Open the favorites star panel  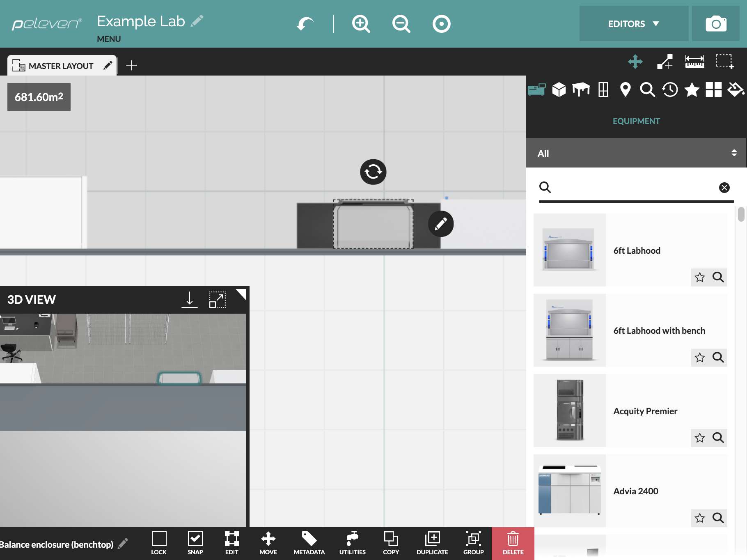692,89
